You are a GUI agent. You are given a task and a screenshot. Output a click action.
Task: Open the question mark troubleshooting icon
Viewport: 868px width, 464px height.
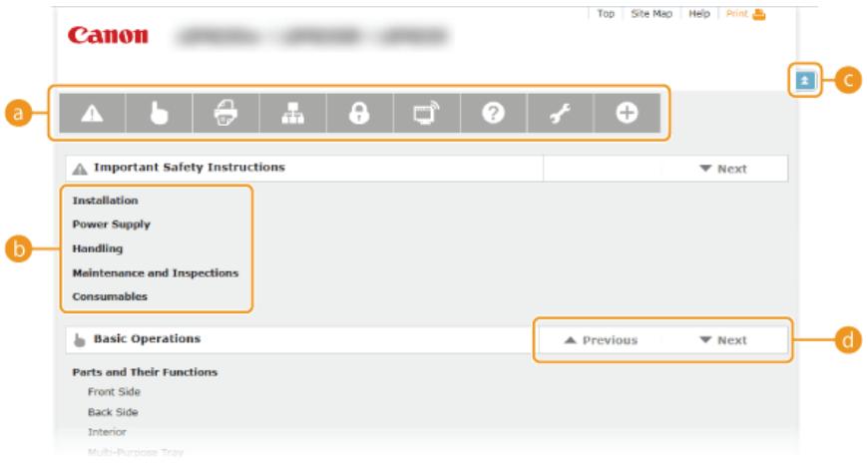tap(493, 114)
